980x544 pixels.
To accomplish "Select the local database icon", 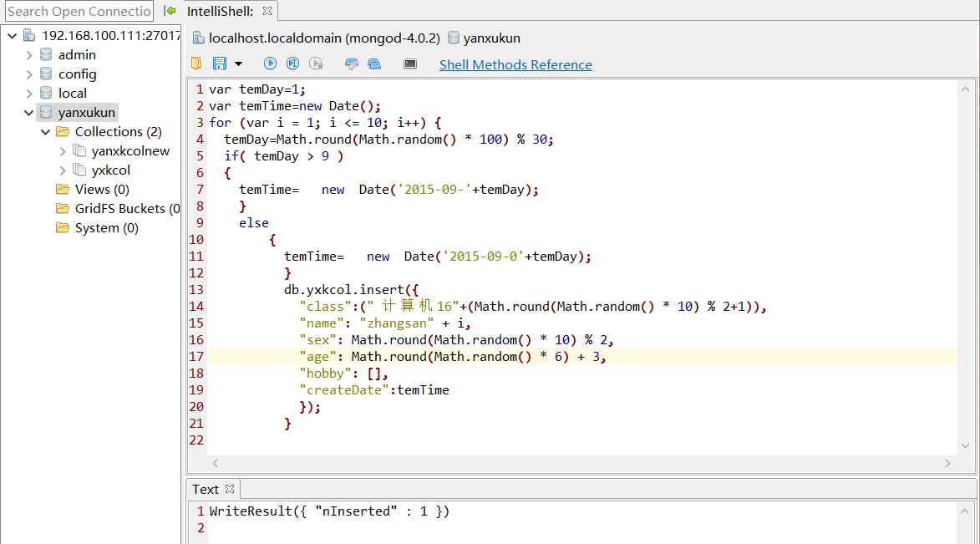I will pos(46,93).
